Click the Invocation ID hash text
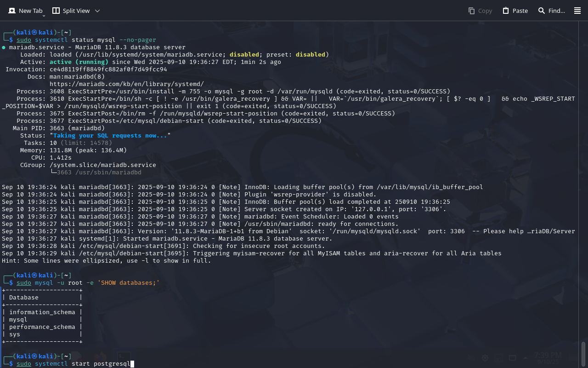 108,69
